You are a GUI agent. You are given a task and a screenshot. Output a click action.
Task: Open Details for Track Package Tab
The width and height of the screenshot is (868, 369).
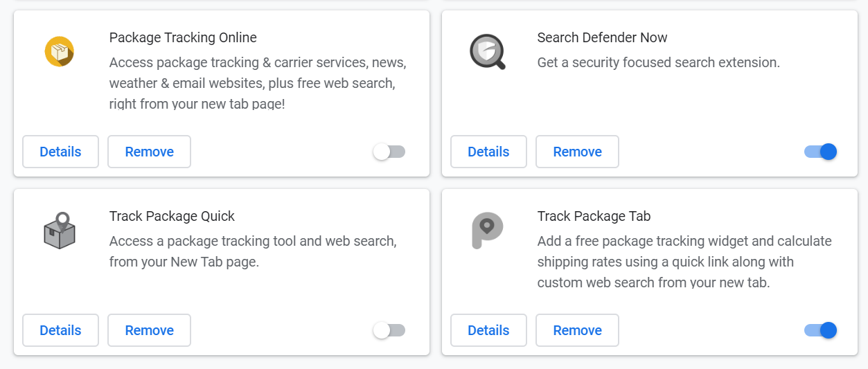point(488,330)
